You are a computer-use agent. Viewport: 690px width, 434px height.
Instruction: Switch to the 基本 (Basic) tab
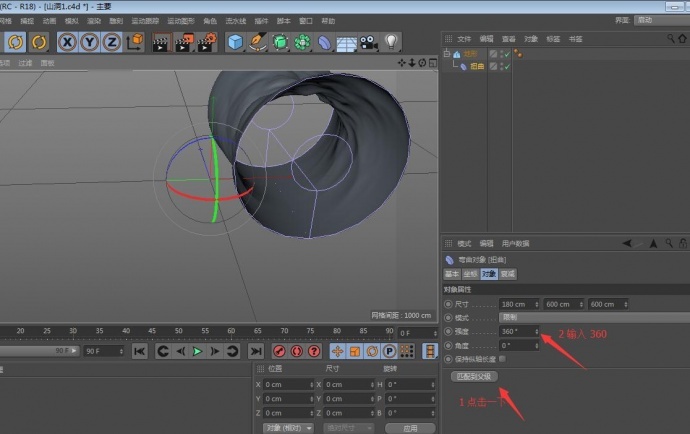[452, 274]
